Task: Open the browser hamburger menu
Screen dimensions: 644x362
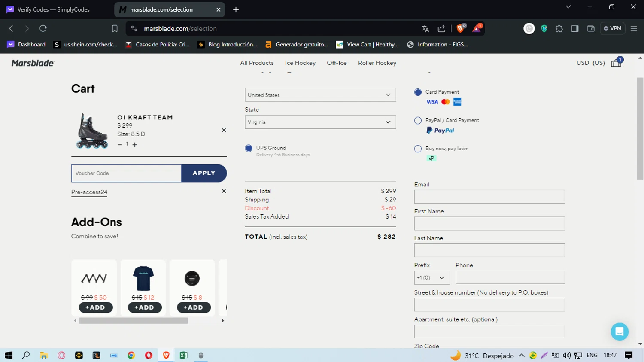Action: pos(634,29)
